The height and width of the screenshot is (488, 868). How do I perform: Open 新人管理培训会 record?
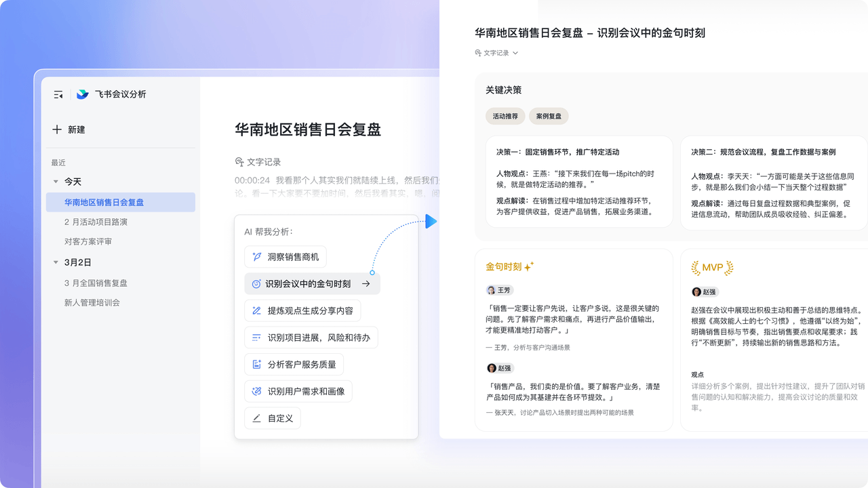pyautogui.click(x=92, y=302)
